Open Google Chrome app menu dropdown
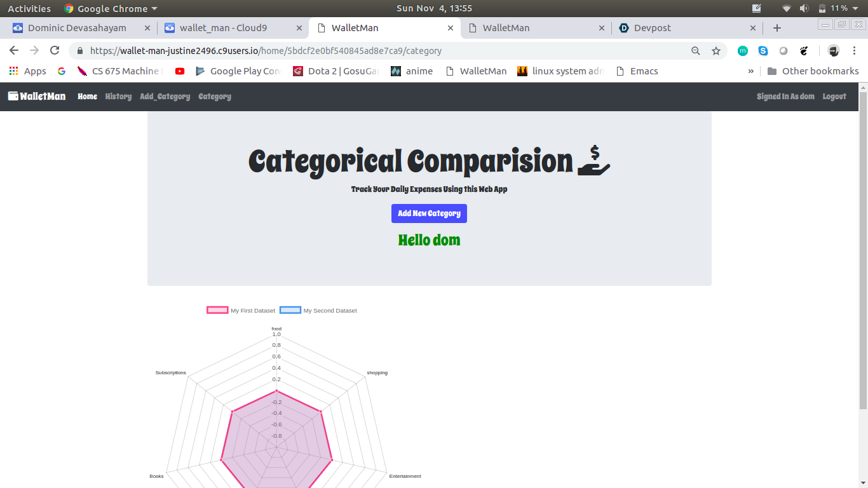Viewport: 868px width, 488px height. tap(111, 8)
